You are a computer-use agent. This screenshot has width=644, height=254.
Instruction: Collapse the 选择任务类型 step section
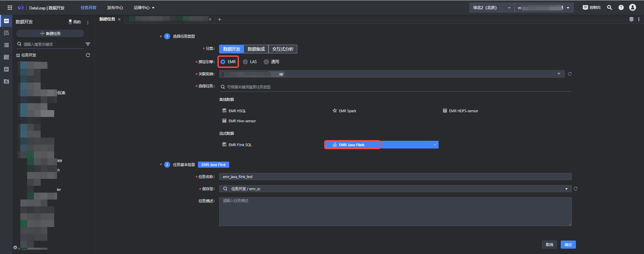(x=161, y=36)
